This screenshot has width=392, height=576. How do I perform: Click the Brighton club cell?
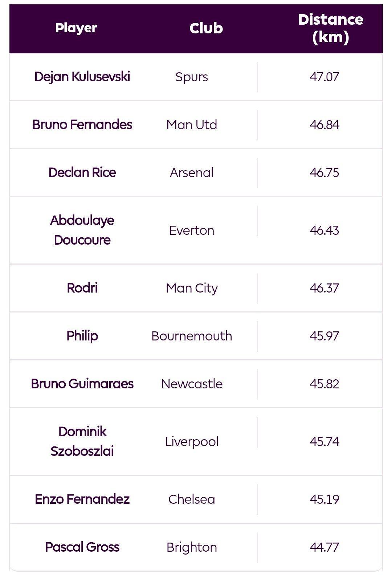[192, 547]
